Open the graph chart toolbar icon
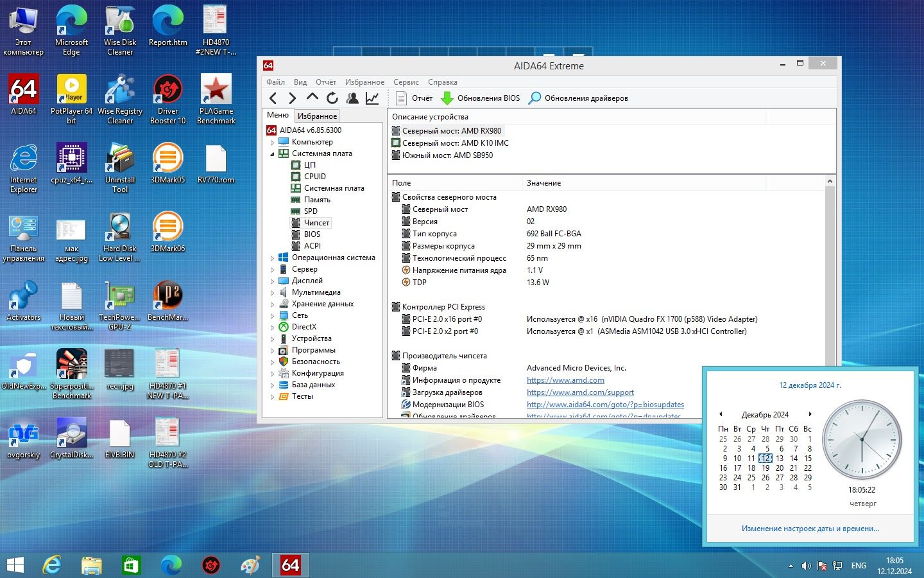 pos(372,98)
